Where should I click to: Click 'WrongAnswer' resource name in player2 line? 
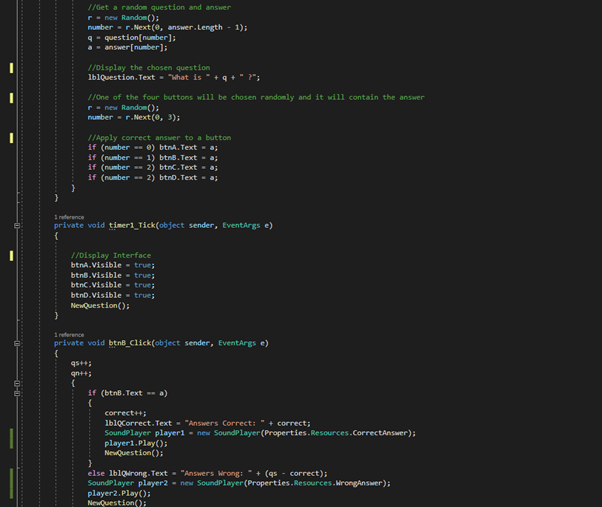(359, 483)
